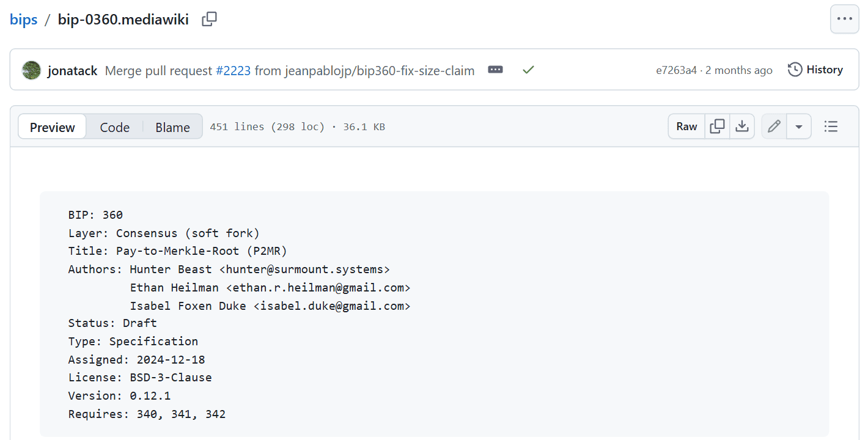
Task: View the green checkmark commit status
Action: [x=529, y=70]
